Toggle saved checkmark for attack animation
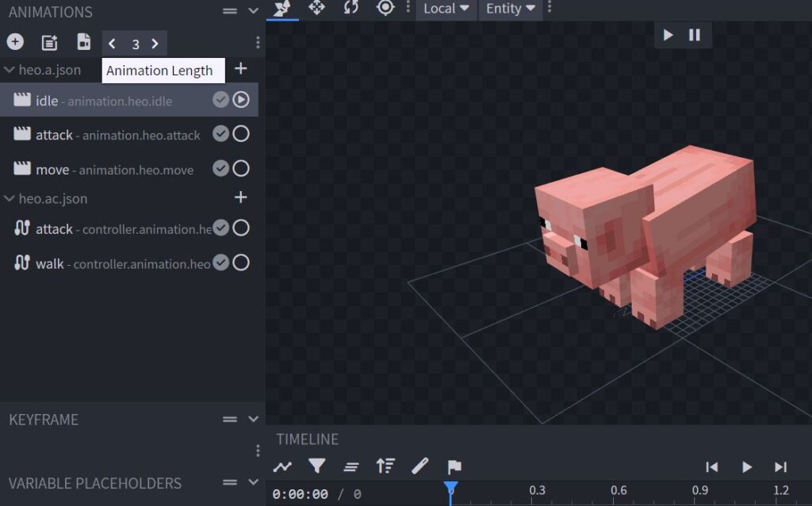812x506 pixels. point(220,134)
